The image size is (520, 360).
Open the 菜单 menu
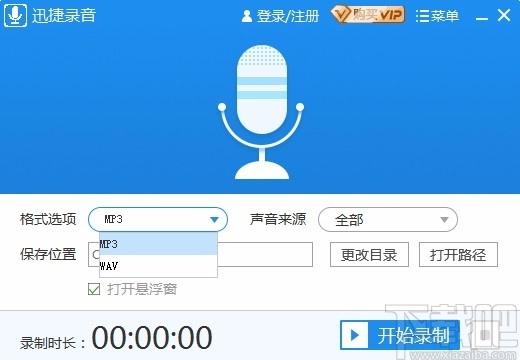(437, 16)
